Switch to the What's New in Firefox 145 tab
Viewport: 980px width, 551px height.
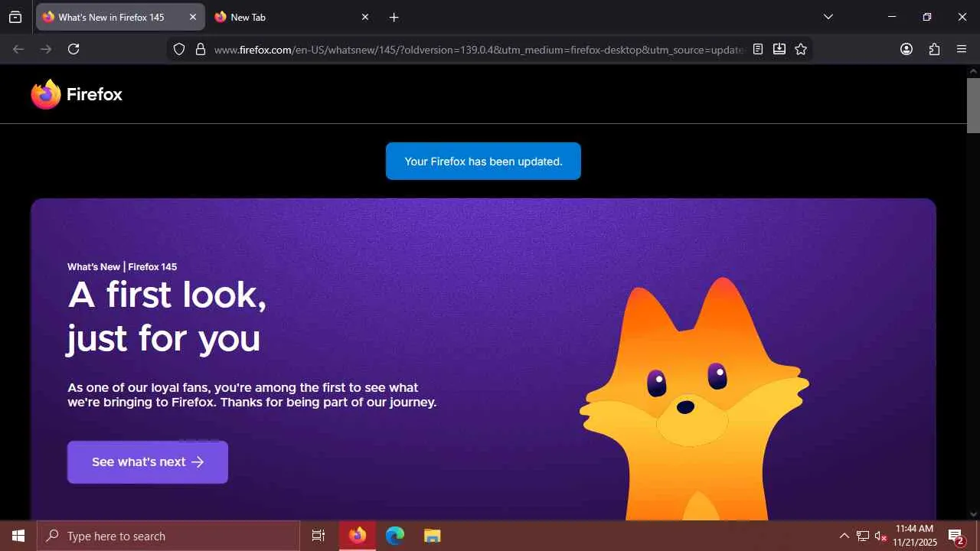(x=120, y=17)
